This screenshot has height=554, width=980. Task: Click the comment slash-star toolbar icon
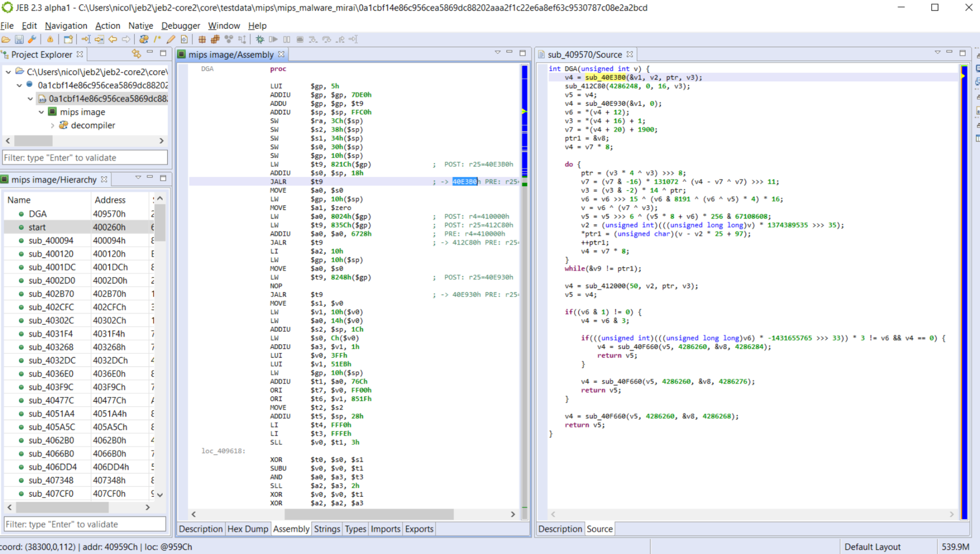click(x=157, y=39)
